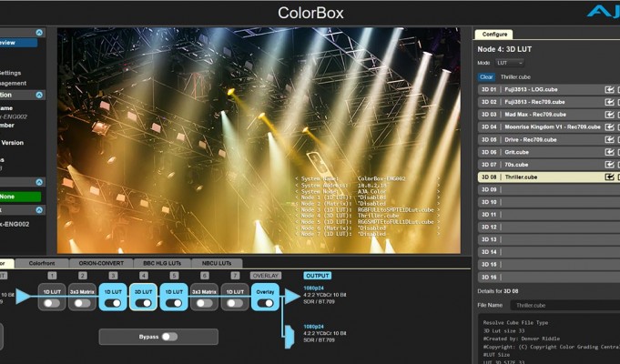Image resolution: width=620 pixels, height=364 pixels.
Task: Open Settings in the left sidebar
Action: point(11,73)
